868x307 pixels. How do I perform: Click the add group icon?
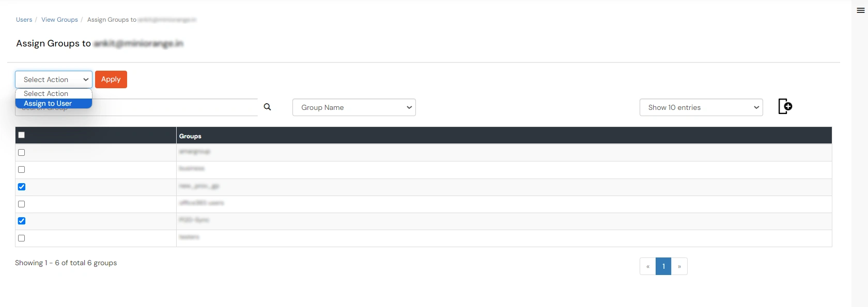pyautogui.click(x=785, y=106)
